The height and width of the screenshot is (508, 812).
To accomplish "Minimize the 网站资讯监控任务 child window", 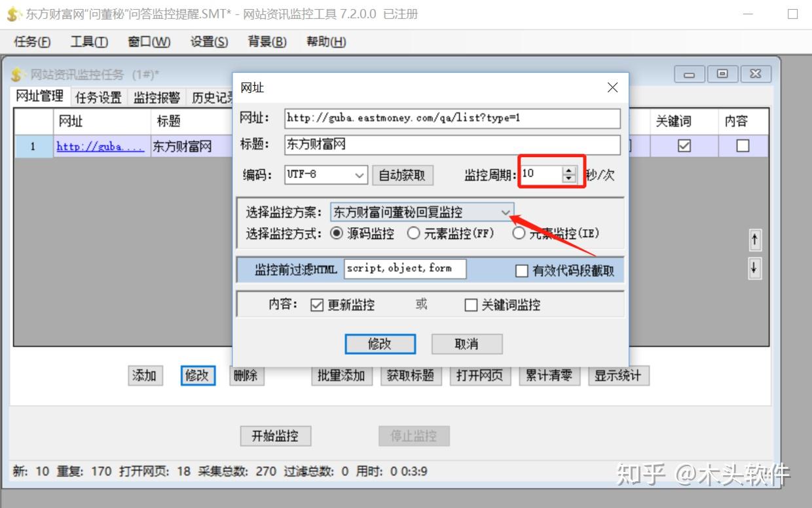I will coord(690,74).
